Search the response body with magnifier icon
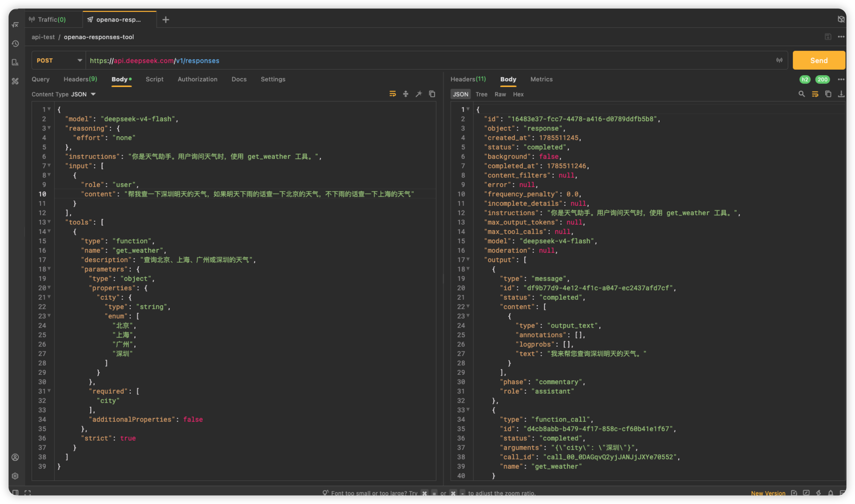Screen dimensions: 855x504 (x=801, y=94)
